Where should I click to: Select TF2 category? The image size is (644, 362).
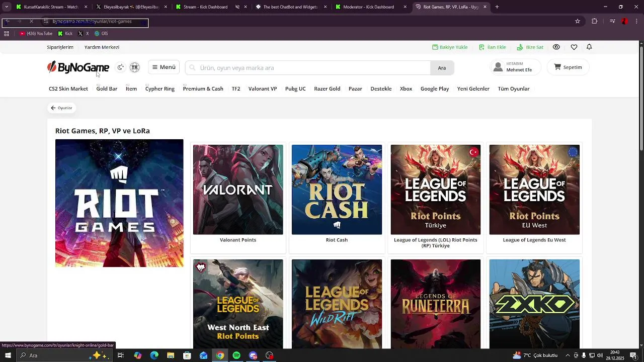point(236,89)
